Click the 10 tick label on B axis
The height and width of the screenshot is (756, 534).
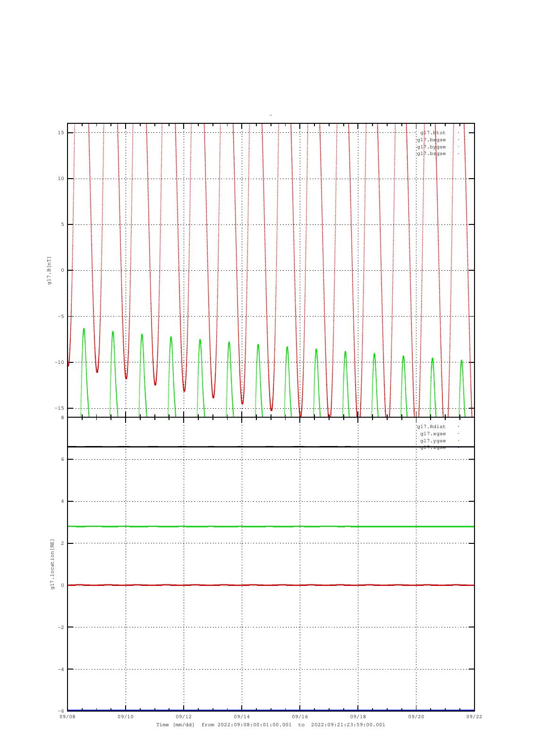61,179
